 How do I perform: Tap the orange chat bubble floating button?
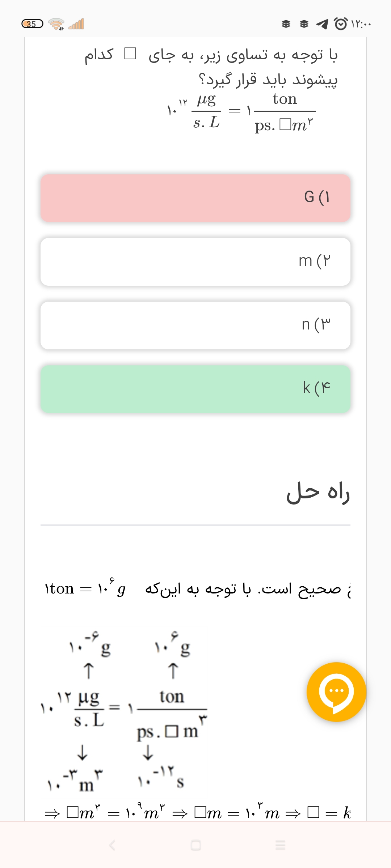click(336, 692)
